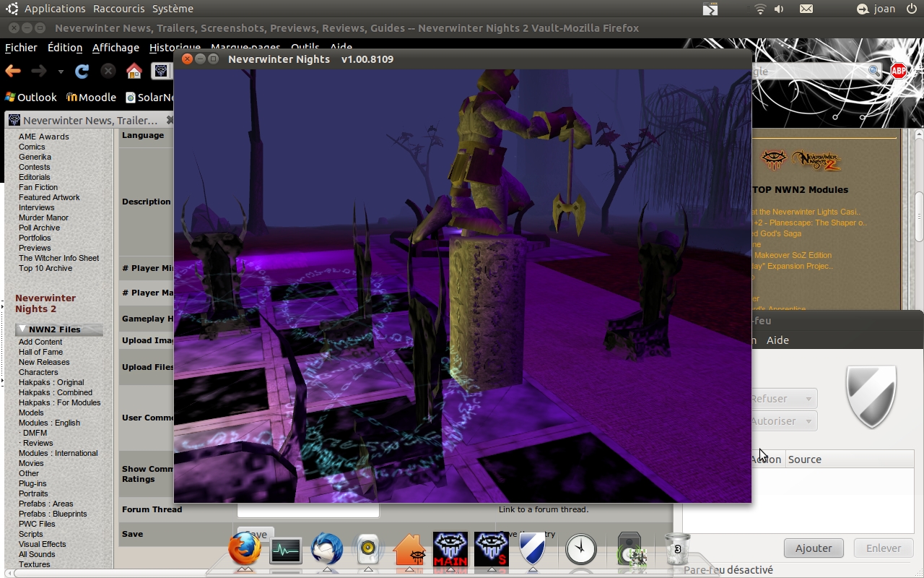Click the Forum Thread text field
The width and height of the screenshot is (924, 578).
(x=308, y=510)
